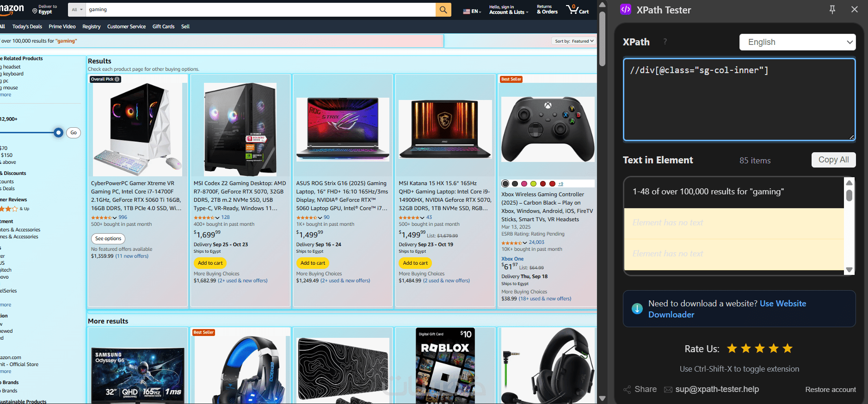The height and width of the screenshot is (404, 868).
Task: Open ASUS ROG Strix G16 title link
Action: (x=342, y=196)
